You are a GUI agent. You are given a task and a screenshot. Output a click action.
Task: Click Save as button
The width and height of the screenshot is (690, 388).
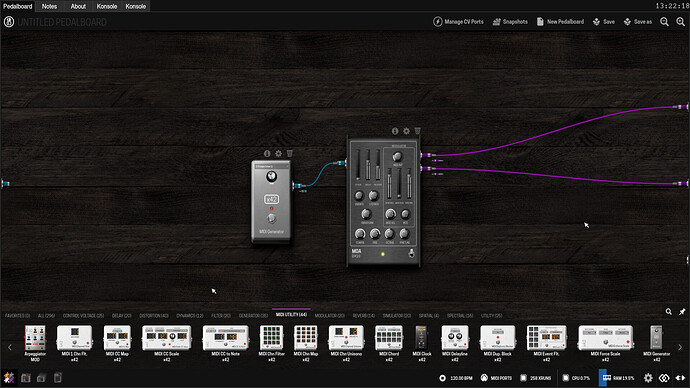point(638,22)
